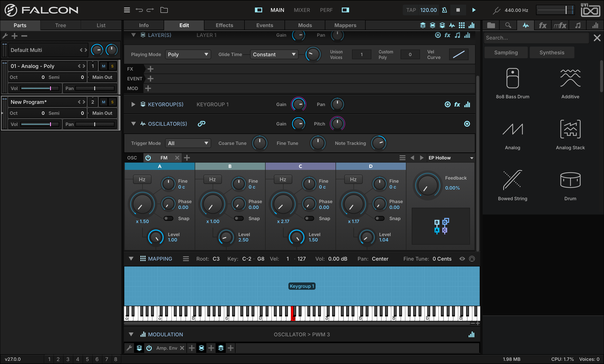Image resolution: width=604 pixels, height=364 pixels.
Task: Toggle mapping eye visibility icon
Action: pyautogui.click(x=462, y=259)
